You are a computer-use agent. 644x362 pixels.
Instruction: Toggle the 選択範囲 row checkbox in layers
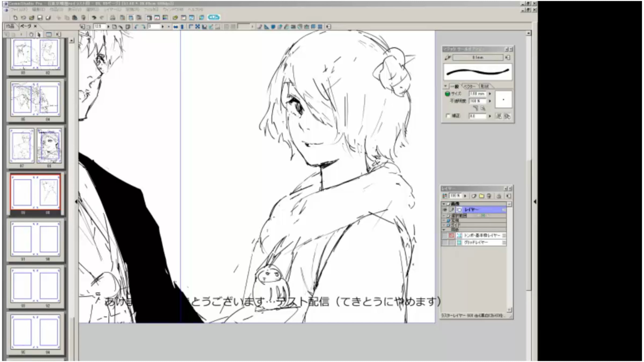coord(448,216)
